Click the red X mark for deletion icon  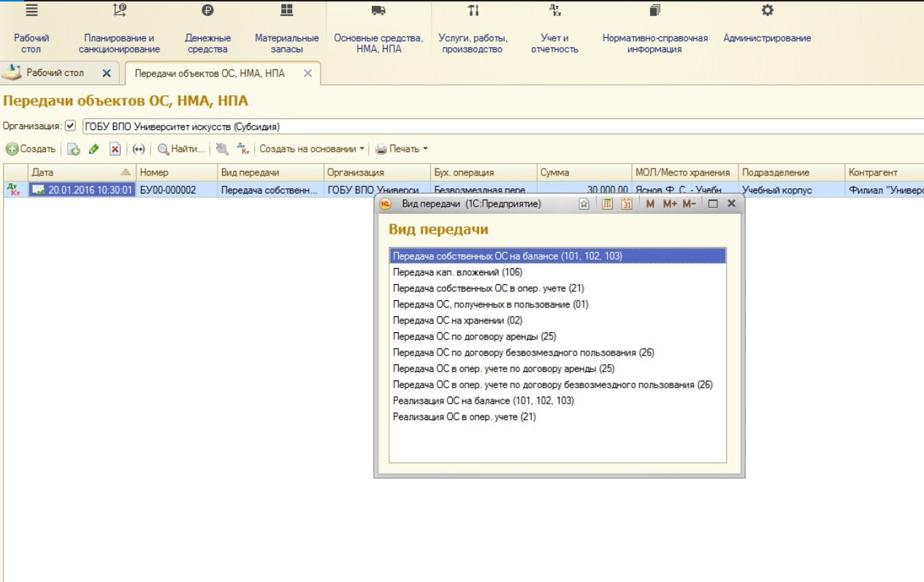coord(115,149)
